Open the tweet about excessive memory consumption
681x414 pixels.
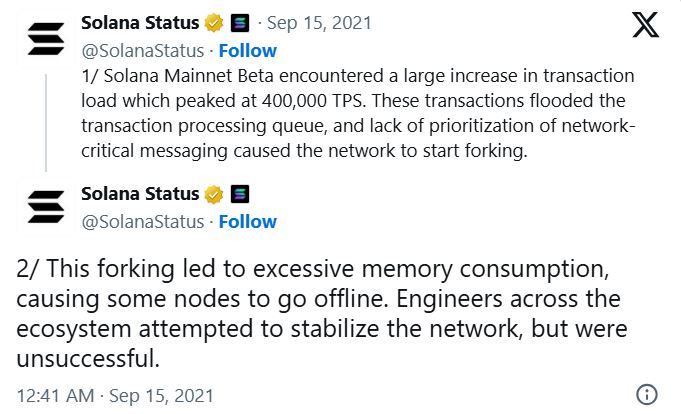tap(321, 314)
